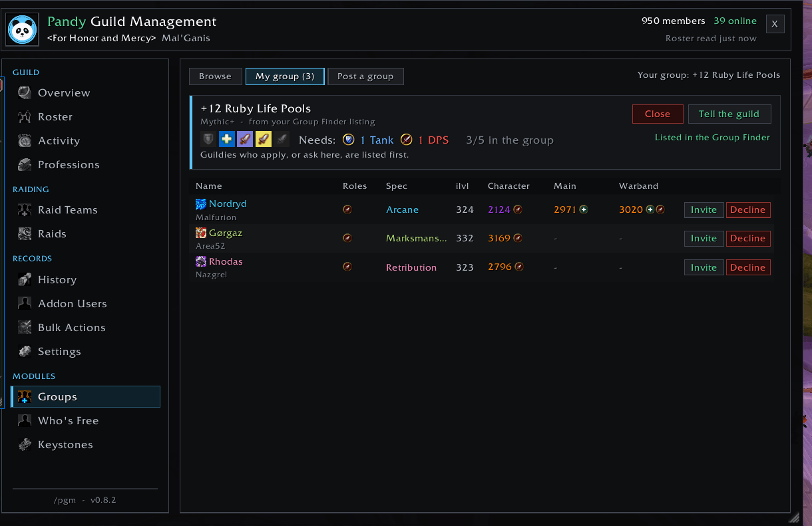This screenshot has width=812, height=526.
Task: Click the Who's Free silhouette icon
Action: pyautogui.click(x=25, y=420)
